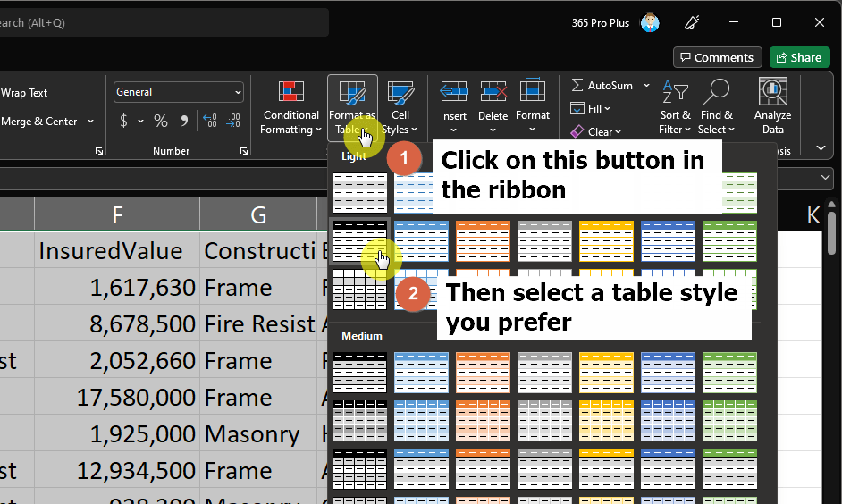Select the first Medium gold table style
Image resolution: width=842 pixels, height=504 pixels.
[606, 373]
